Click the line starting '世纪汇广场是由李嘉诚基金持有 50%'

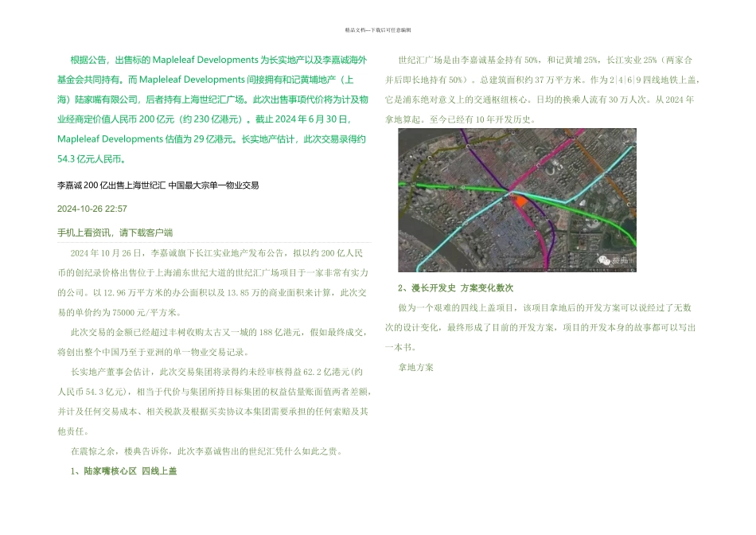pyautogui.click(x=545, y=61)
